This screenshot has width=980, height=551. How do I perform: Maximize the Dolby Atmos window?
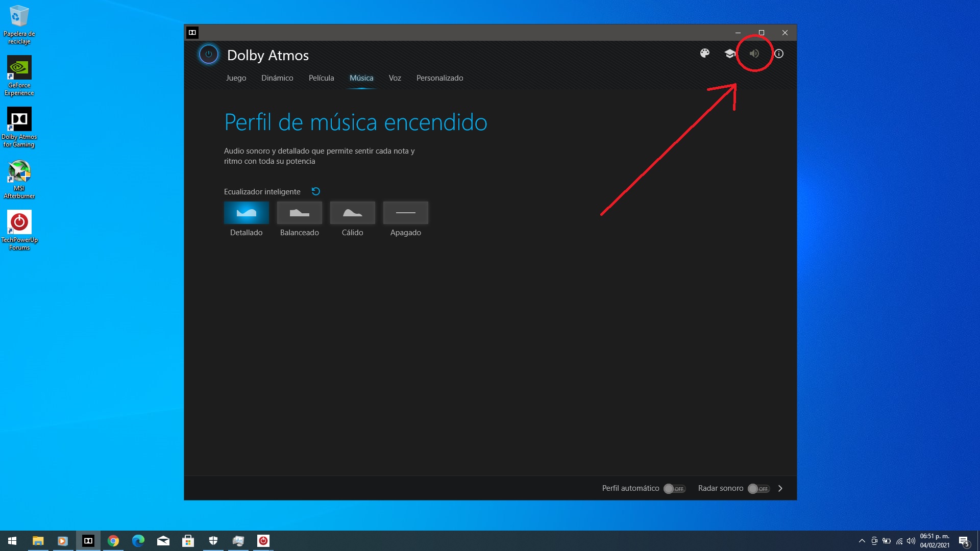pos(762,33)
